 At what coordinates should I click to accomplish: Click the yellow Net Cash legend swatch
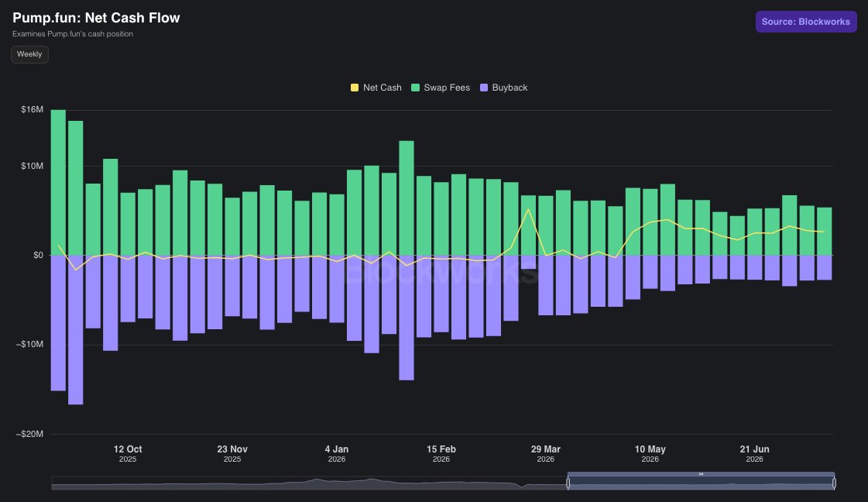pyautogui.click(x=355, y=88)
